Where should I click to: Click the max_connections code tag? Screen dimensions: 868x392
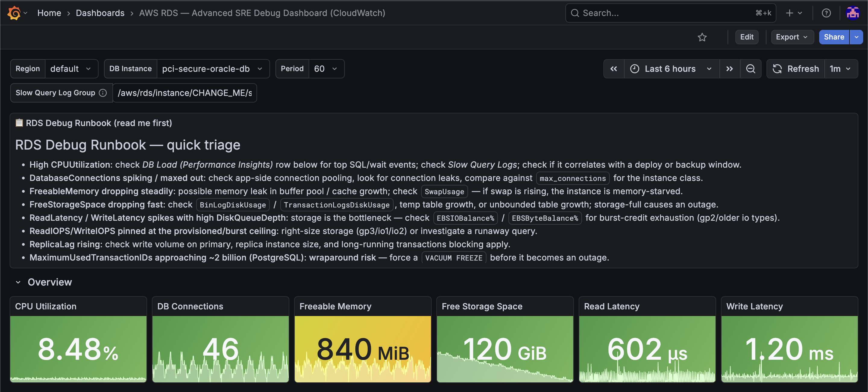573,178
